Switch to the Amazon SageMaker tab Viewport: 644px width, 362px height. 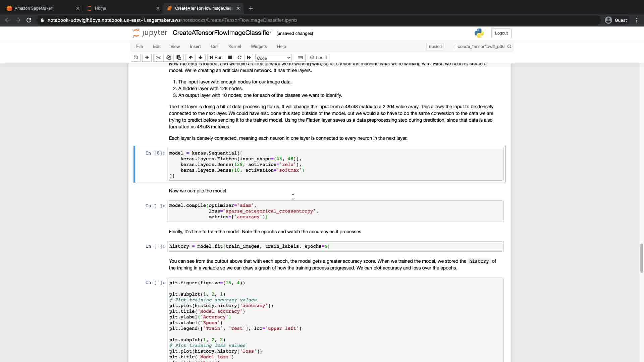34,8
